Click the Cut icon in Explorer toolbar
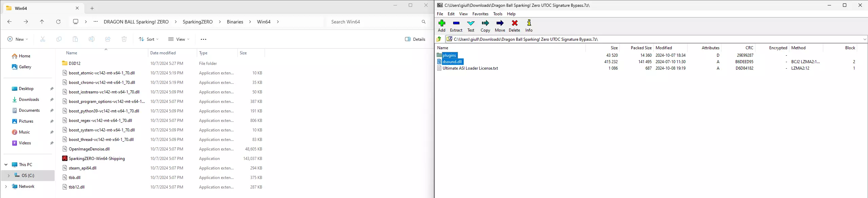Image resolution: width=868 pixels, height=198 pixels. 43,39
